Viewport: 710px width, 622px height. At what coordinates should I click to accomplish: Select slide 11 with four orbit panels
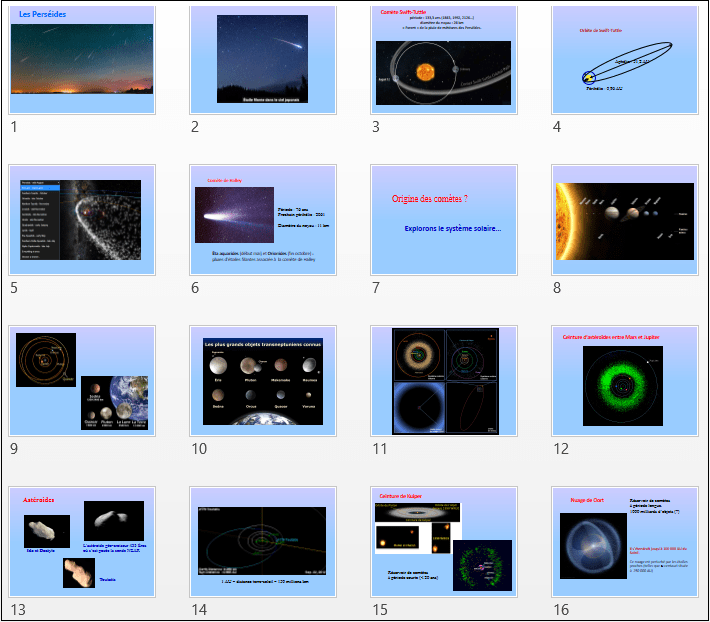pyautogui.click(x=444, y=380)
